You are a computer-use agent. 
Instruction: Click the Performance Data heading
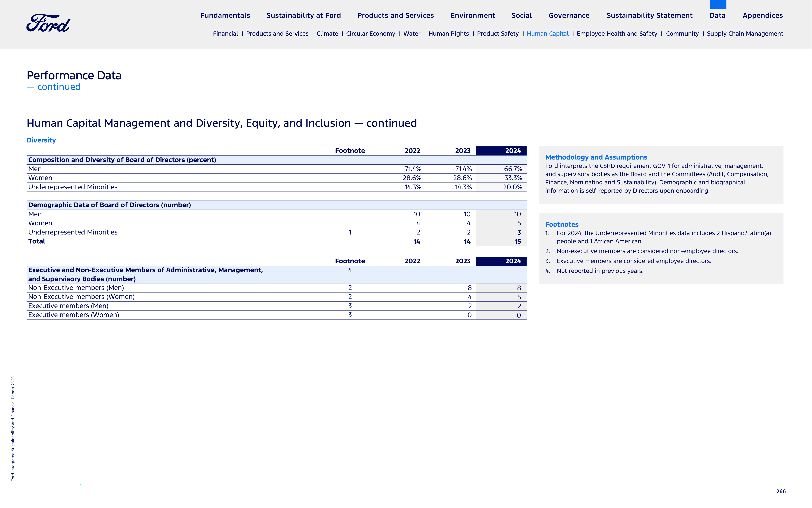click(74, 76)
